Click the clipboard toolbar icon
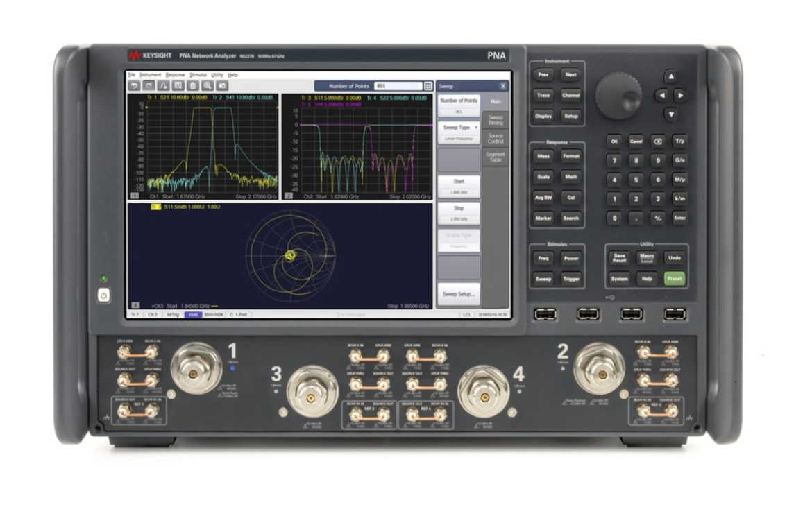The height and width of the screenshot is (507, 812). 194,85
